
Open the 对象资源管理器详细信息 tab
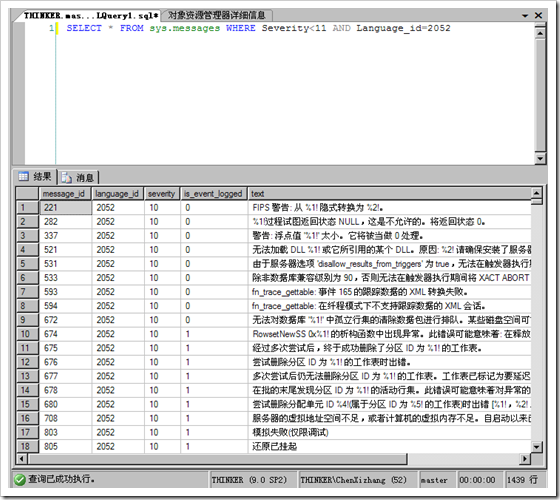217,15
